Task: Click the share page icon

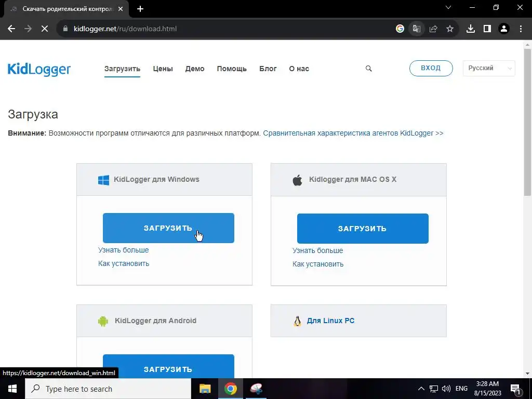Action: [433, 29]
